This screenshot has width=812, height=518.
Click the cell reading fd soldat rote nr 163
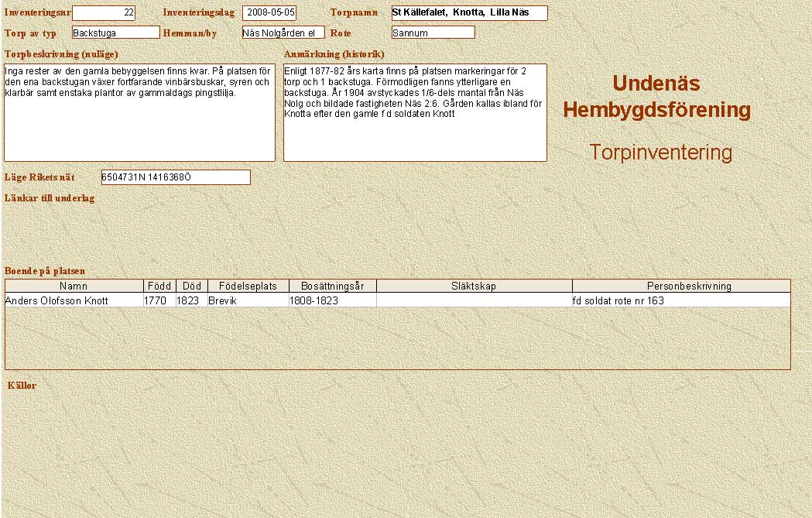coord(681,300)
